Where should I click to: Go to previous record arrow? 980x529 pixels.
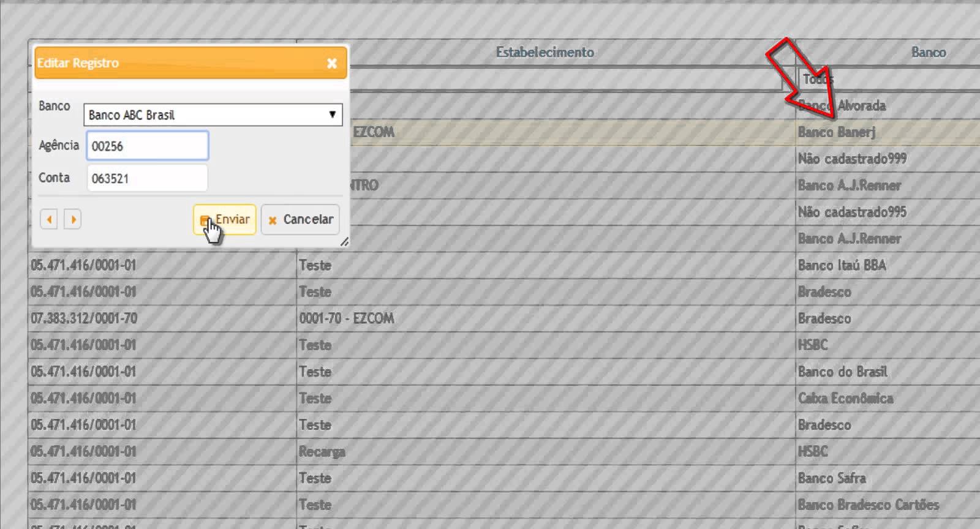[x=49, y=219]
